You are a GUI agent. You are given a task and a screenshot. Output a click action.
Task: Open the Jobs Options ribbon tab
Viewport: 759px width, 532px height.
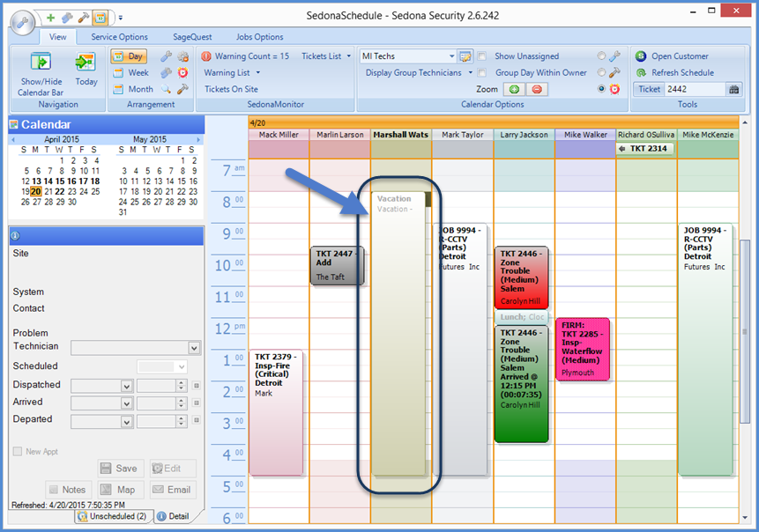click(259, 37)
